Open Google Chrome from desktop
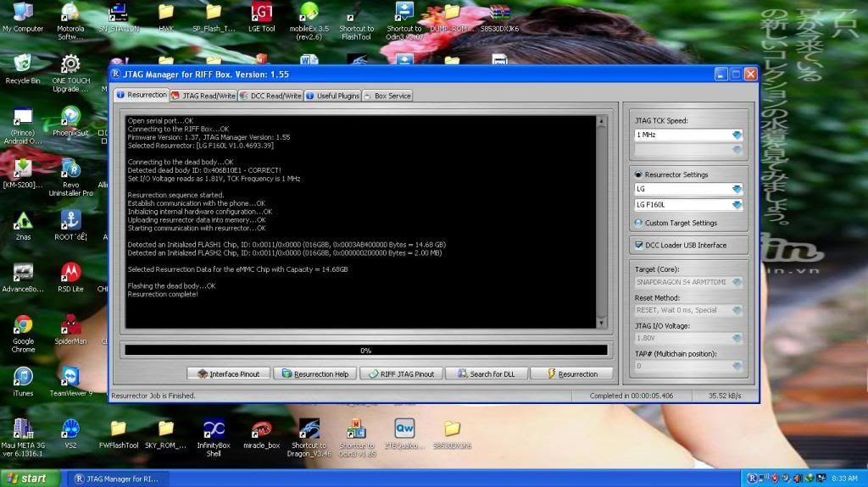The image size is (868, 487). [23, 334]
